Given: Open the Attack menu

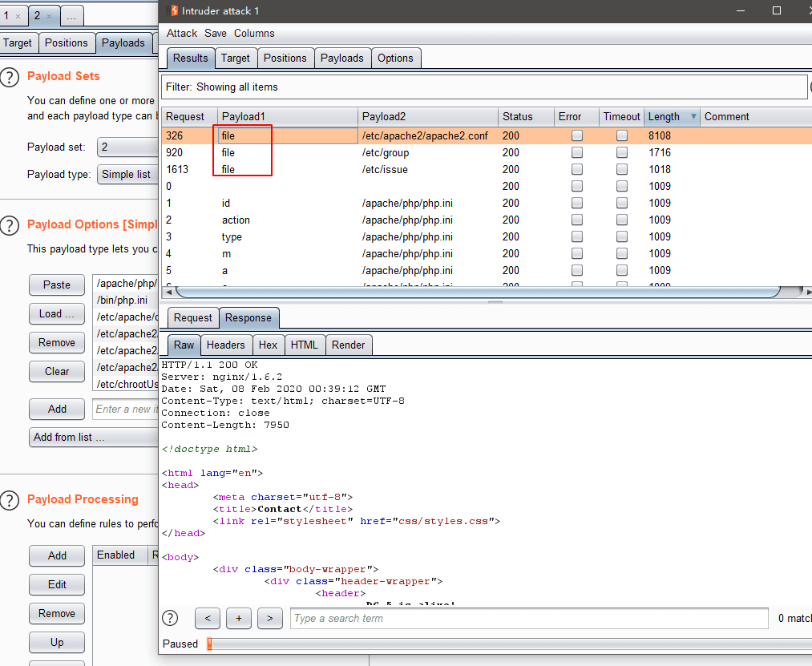Looking at the screenshot, I should pyautogui.click(x=182, y=34).
